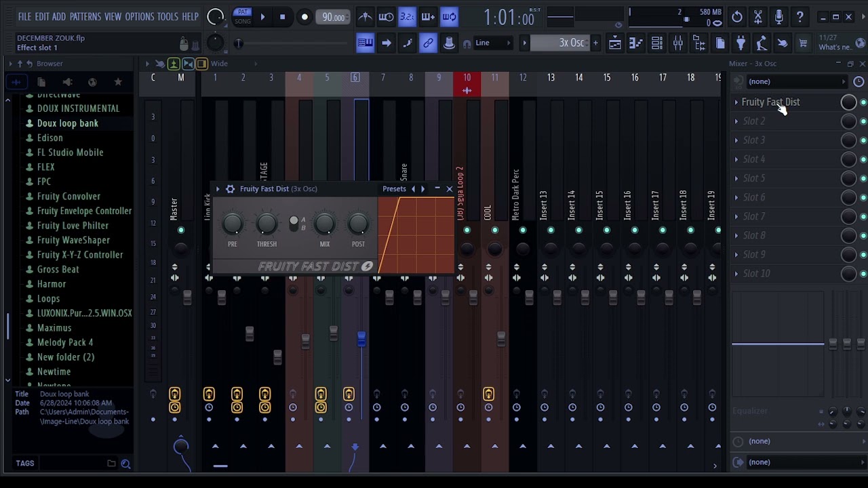Select Doux loop bank folder in browser
868x488 pixels.
(x=68, y=123)
